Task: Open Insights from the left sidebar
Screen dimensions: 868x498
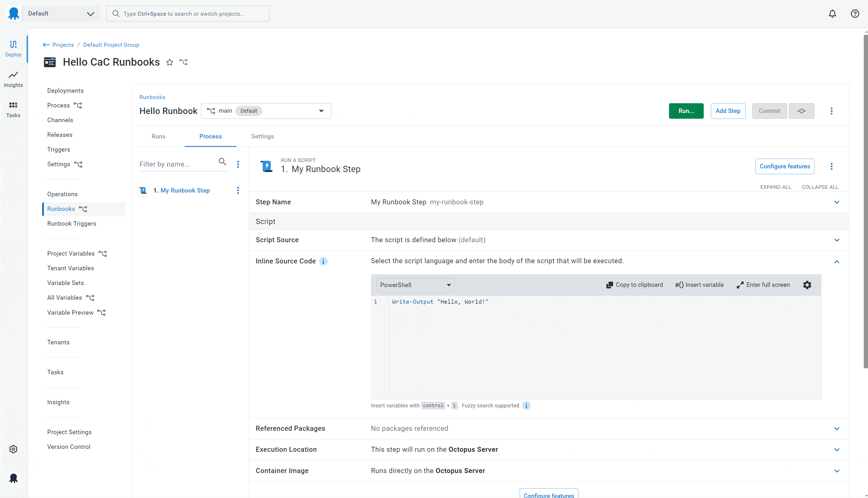Action: click(13, 79)
